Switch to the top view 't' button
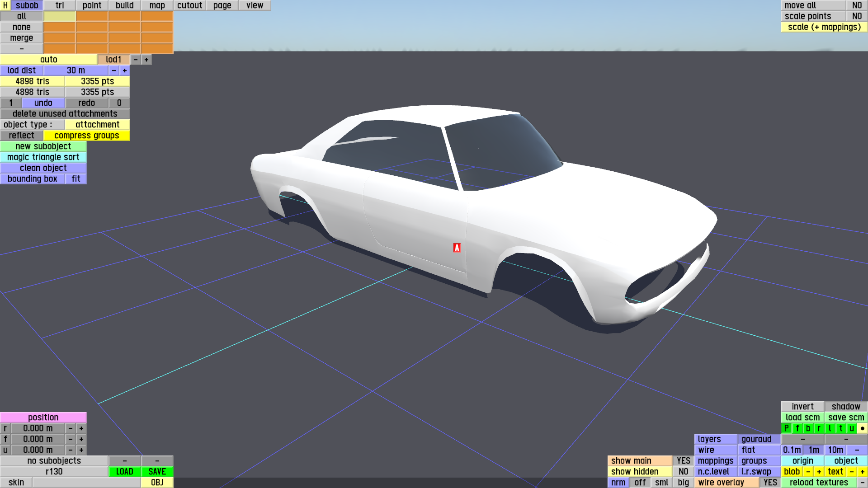 pyautogui.click(x=840, y=428)
